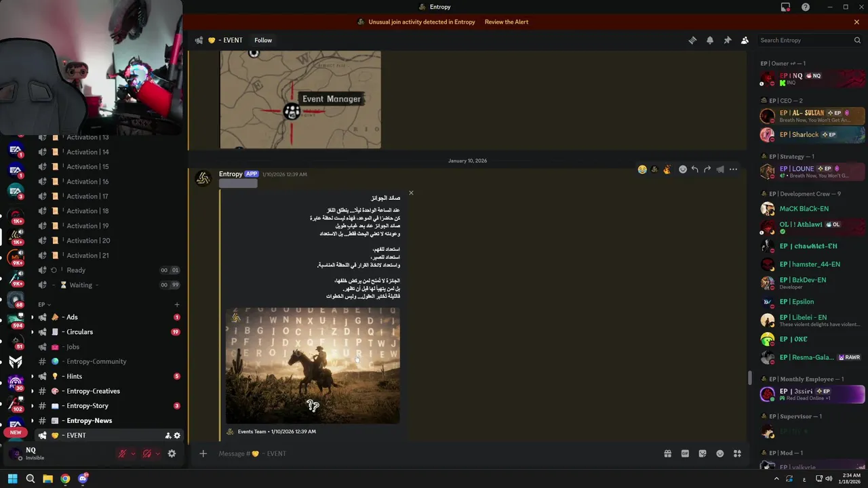Viewport: 868px width, 488px height.
Task: React with the laughing emoji
Action: 642,169
